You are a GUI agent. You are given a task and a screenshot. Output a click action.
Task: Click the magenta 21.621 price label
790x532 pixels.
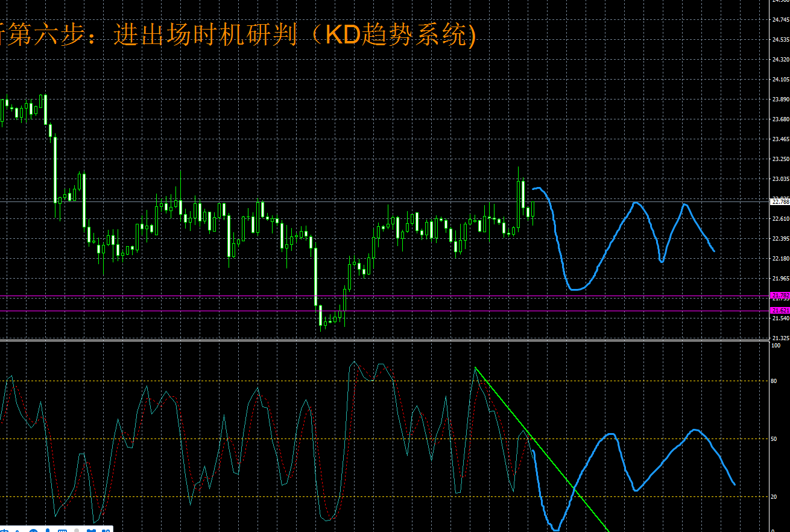(780, 310)
